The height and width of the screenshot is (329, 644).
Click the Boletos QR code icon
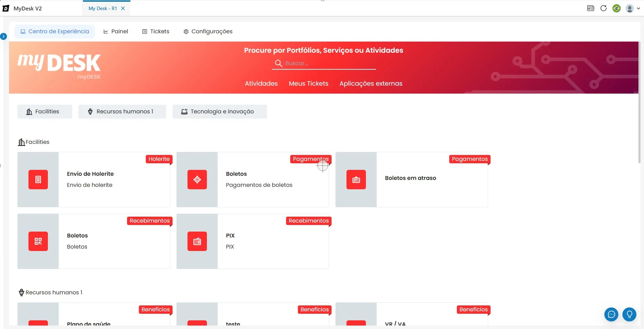coord(38,241)
